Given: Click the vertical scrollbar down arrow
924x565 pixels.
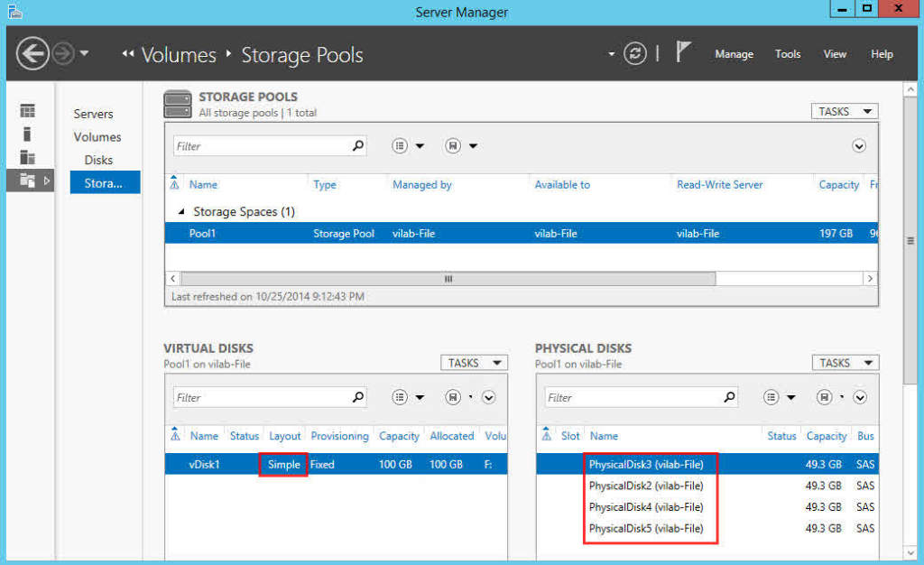Looking at the screenshot, I should tap(910, 552).
